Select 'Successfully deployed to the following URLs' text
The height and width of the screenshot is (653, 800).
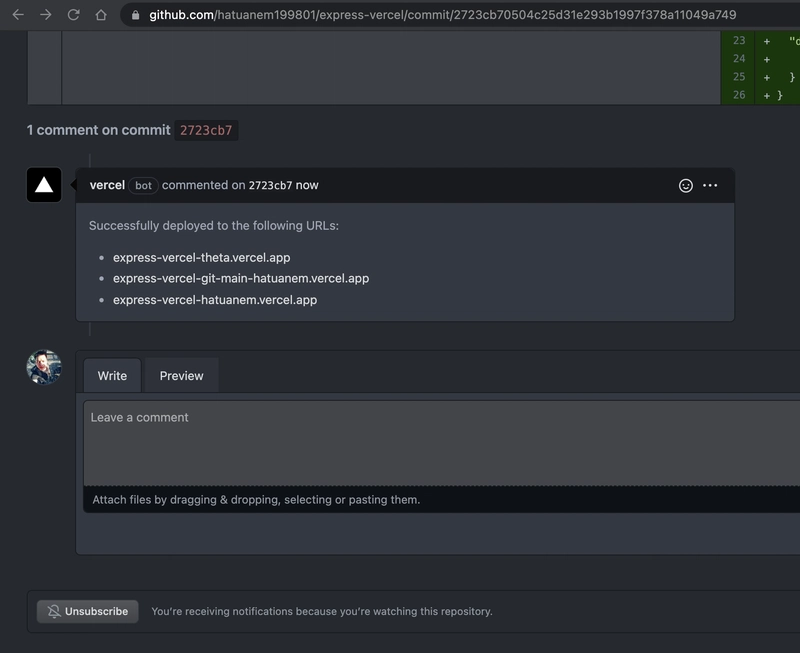point(214,225)
